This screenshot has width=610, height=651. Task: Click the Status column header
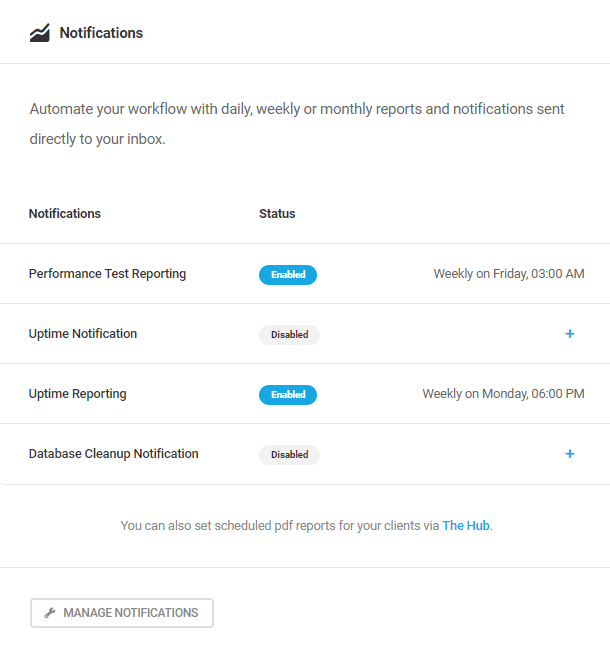coord(277,214)
